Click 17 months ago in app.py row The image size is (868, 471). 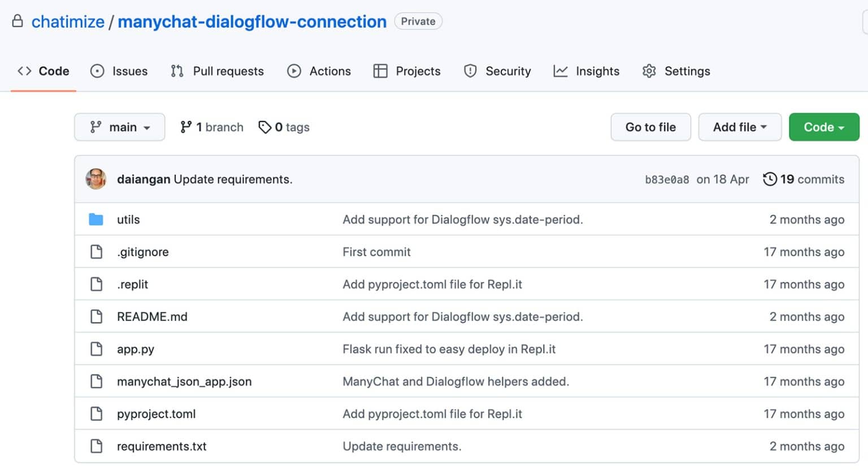804,349
